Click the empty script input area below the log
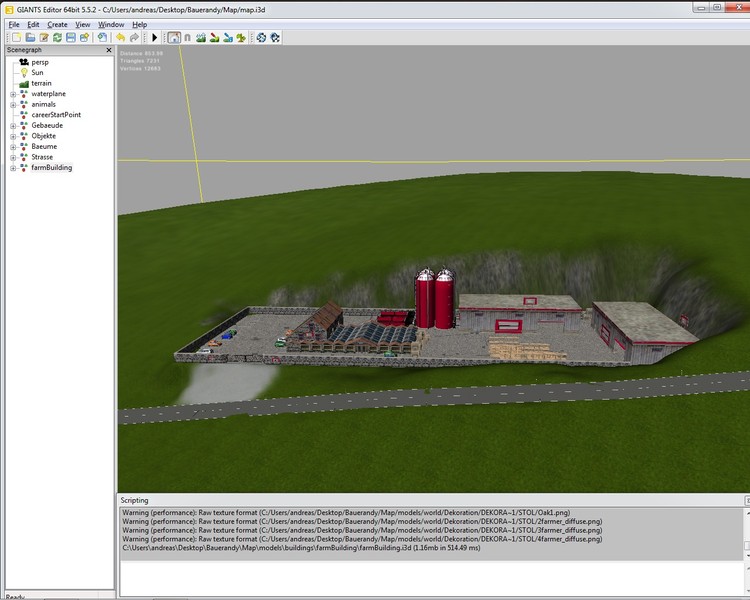Viewport: 750px width, 600px height. click(x=430, y=578)
